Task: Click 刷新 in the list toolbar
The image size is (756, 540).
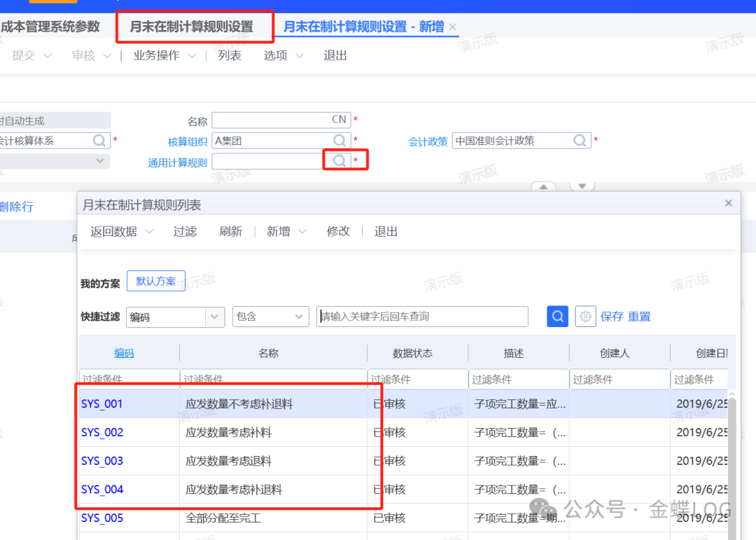Action: 230,232
